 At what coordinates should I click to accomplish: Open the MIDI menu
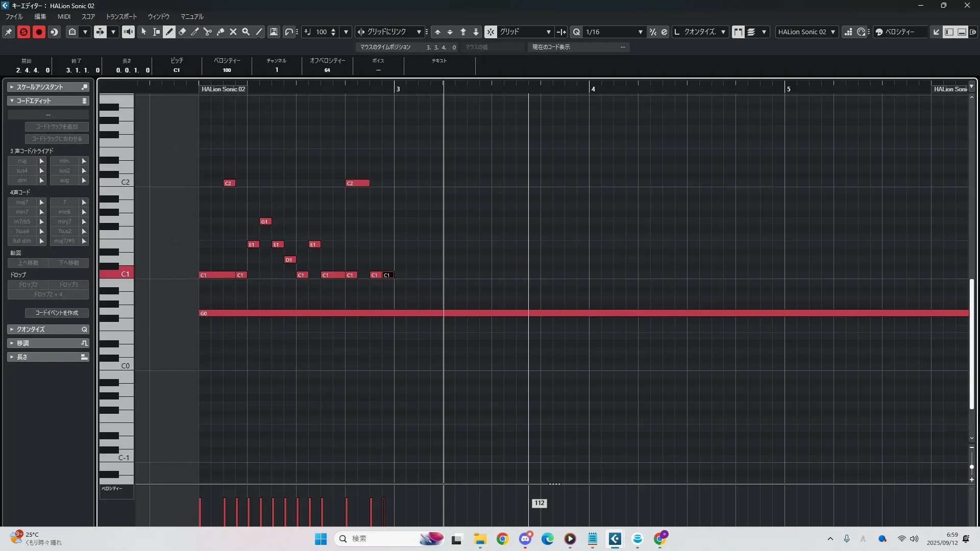pos(64,17)
